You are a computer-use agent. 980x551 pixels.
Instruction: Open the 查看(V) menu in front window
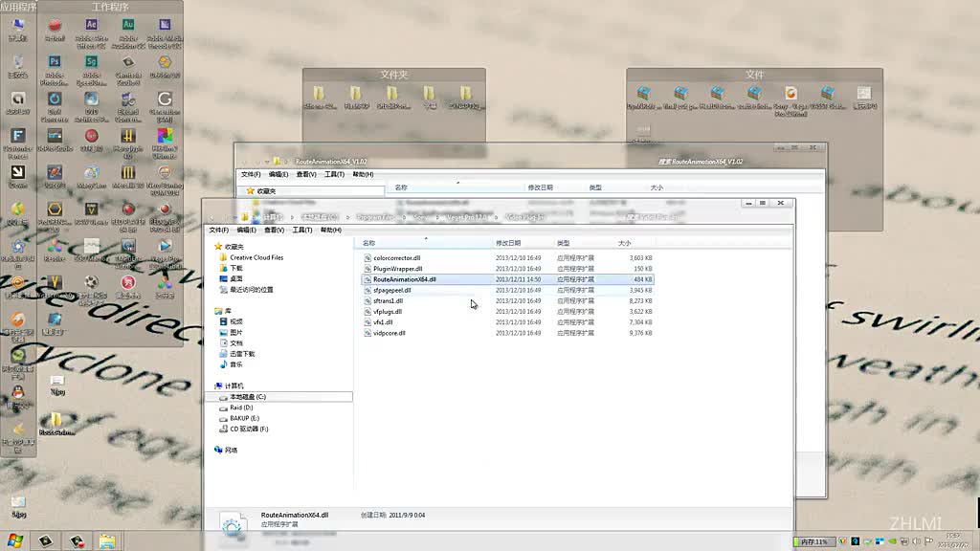tap(275, 231)
